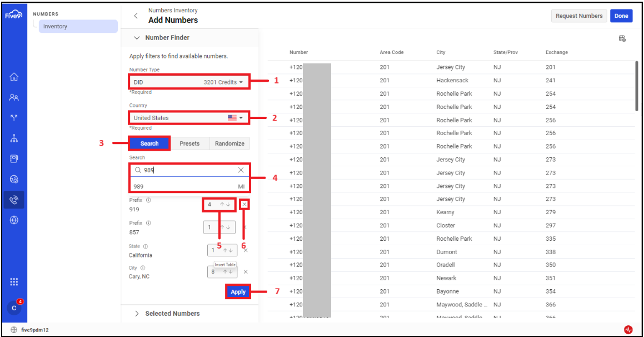The image size is (644, 337).
Task: Open the hierarchy tree icon in the sidebar
Action: point(14,138)
